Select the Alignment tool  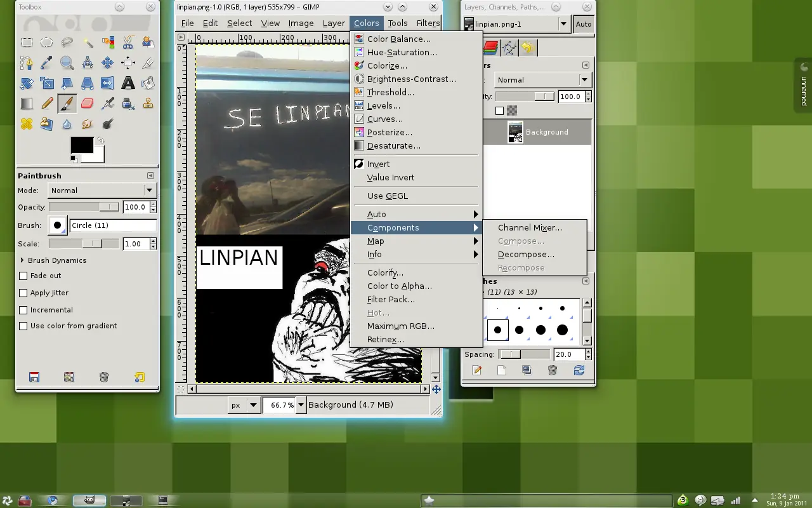tap(128, 63)
